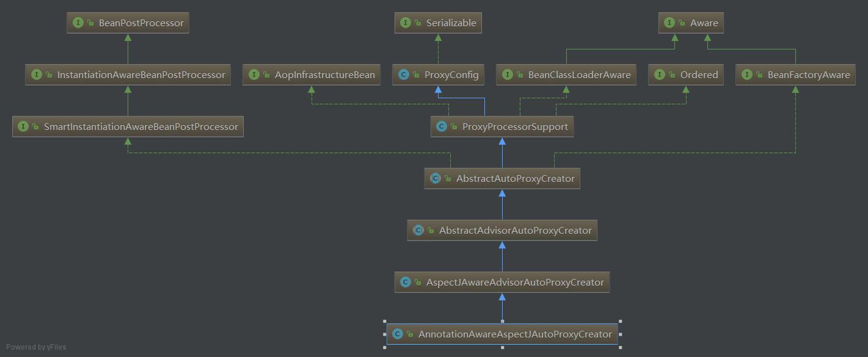Click the interface icon on BeanClassLoaderAware node

(x=507, y=74)
